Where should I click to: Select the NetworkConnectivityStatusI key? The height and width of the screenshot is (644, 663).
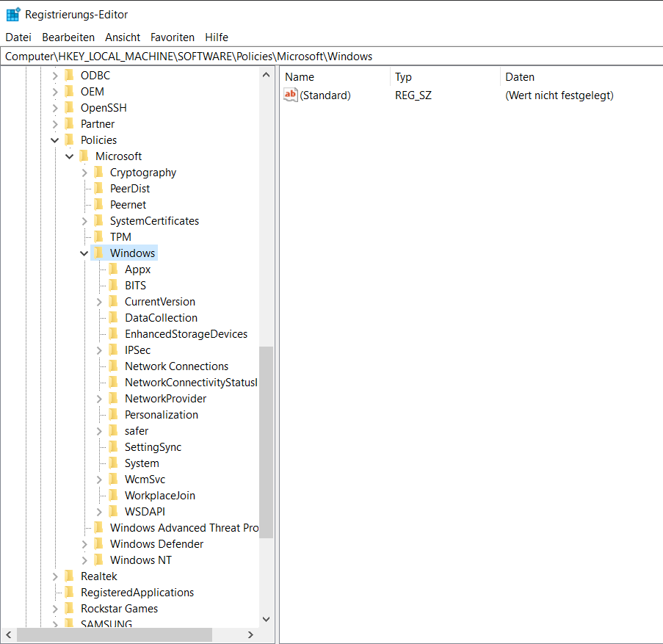coord(191,383)
